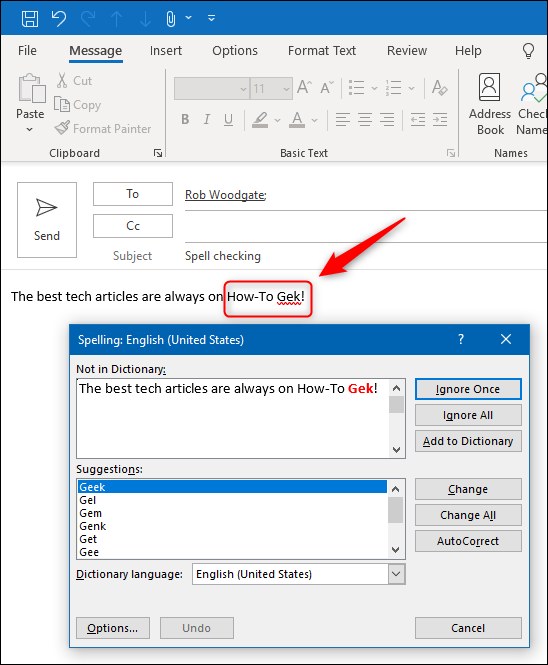Open Dictionary language dropdown
The width and height of the screenshot is (548, 665).
pos(396,574)
